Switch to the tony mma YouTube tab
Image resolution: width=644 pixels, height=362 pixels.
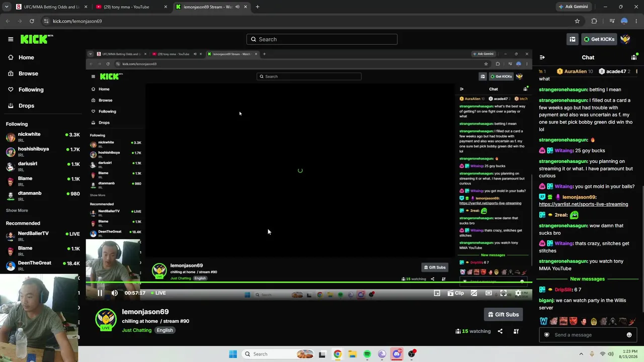pyautogui.click(x=132, y=7)
